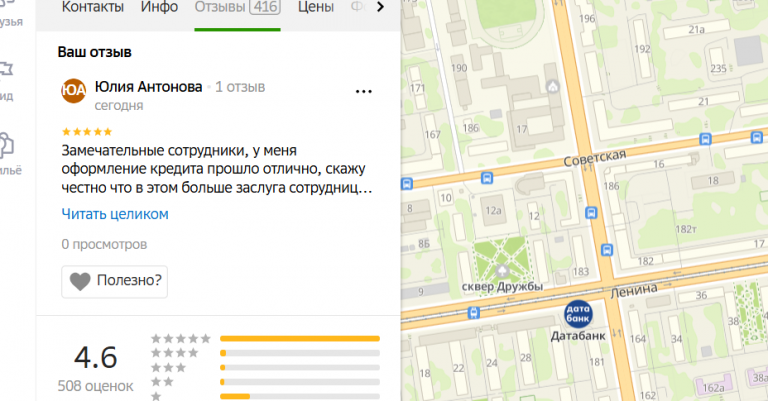This screenshot has height=401, width=768.
Task: Click building 21а on the map
Action: pyautogui.click(x=696, y=30)
